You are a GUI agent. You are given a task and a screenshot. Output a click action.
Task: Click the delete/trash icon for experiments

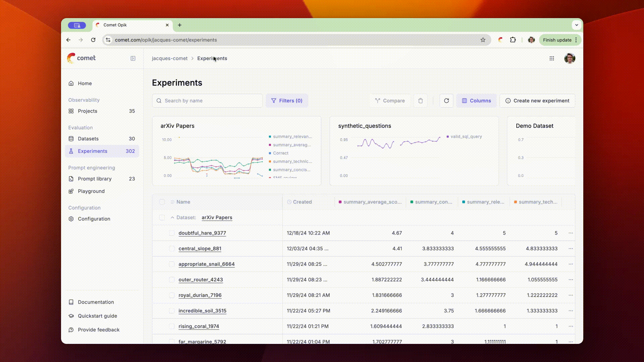[x=421, y=100]
